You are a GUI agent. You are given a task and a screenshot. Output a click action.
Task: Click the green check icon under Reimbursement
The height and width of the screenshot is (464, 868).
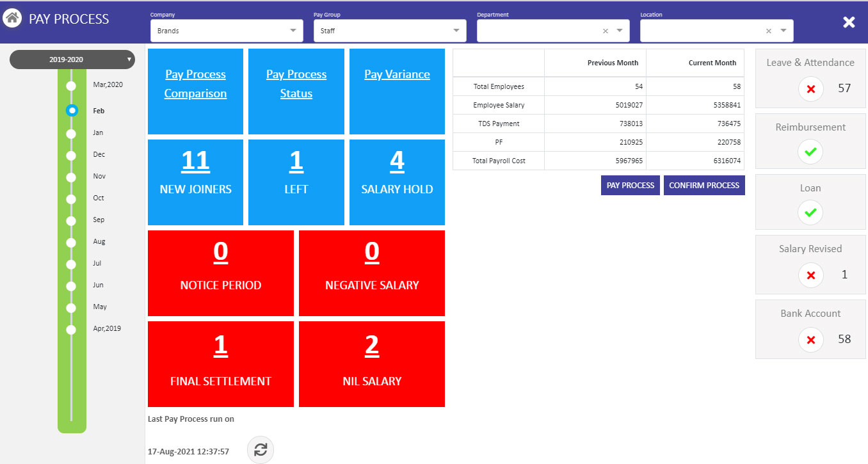[810, 152]
